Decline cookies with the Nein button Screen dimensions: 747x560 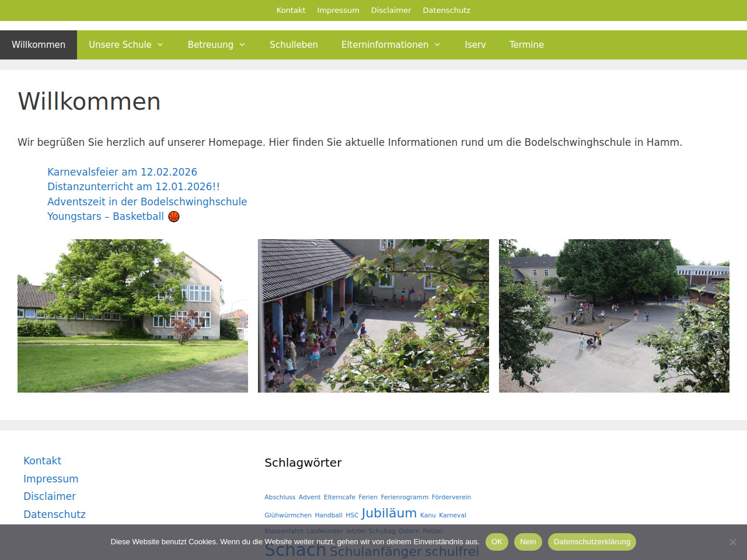point(528,542)
